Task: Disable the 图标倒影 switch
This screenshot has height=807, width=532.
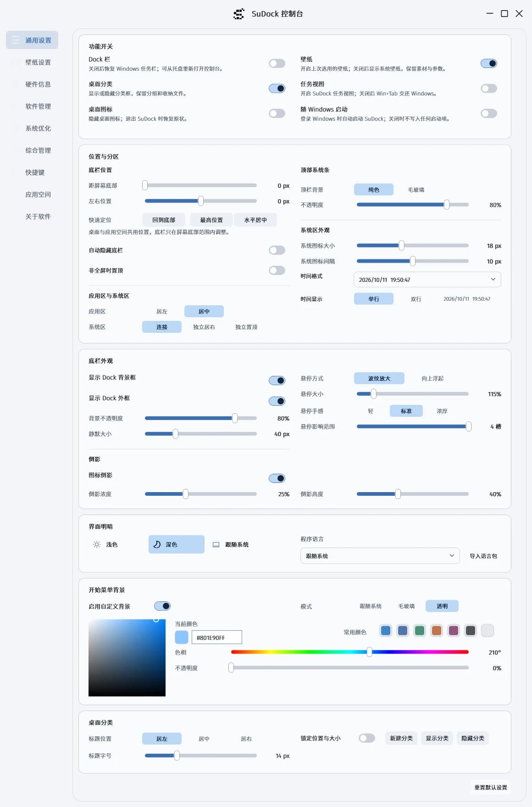Action: 277,478
